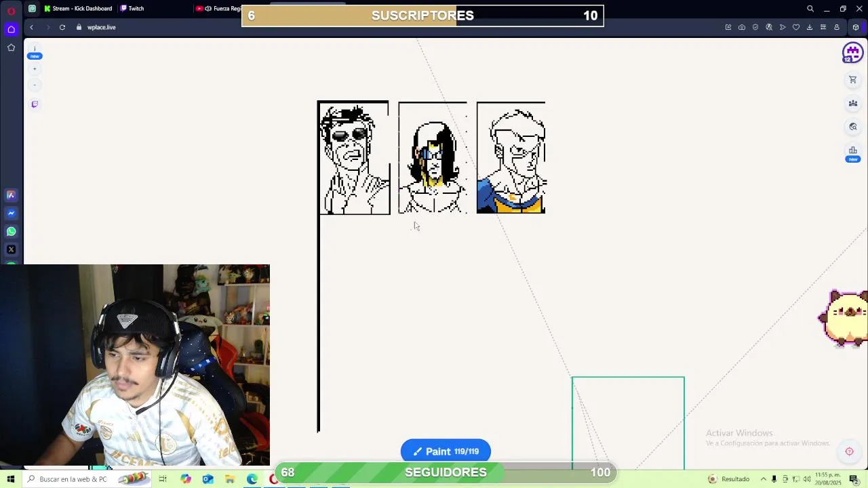Screen dimensions: 868x488
Task: Open the send/flow arrow icon
Action: point(783,27)
